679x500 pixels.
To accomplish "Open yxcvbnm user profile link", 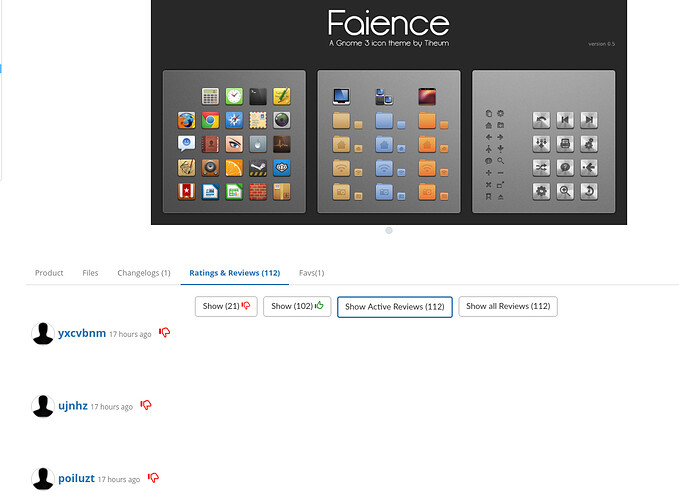I will [82, 333].
